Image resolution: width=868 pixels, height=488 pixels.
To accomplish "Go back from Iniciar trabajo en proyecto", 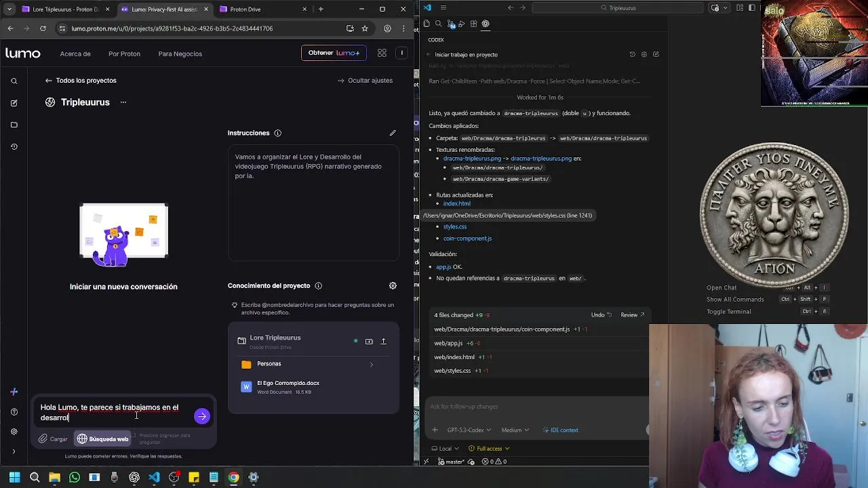I will (429, 54).
